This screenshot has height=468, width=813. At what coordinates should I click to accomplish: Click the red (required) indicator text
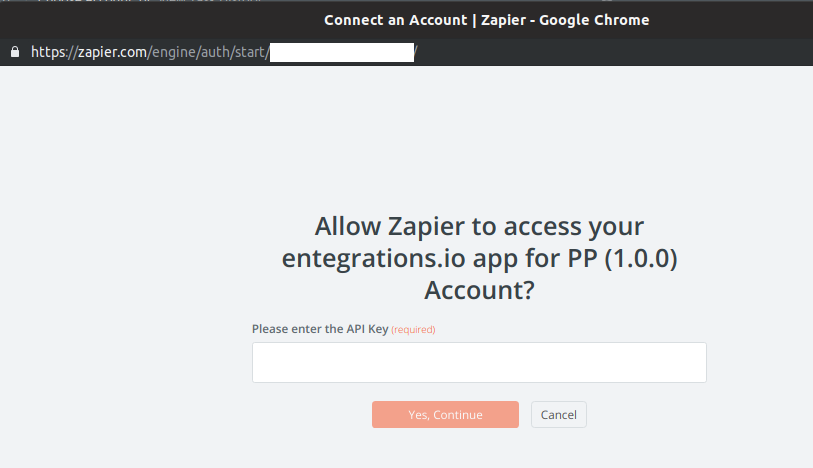[413, 330]
